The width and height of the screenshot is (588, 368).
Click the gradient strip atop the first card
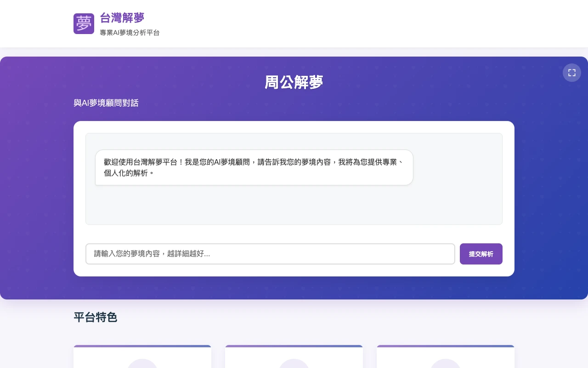142,346
